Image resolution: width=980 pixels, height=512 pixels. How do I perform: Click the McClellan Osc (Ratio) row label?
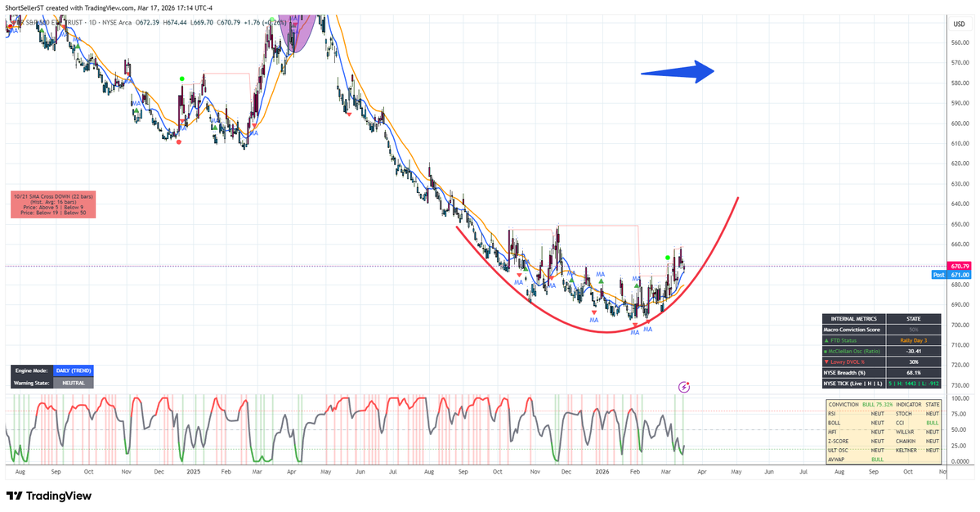point(854,351)
